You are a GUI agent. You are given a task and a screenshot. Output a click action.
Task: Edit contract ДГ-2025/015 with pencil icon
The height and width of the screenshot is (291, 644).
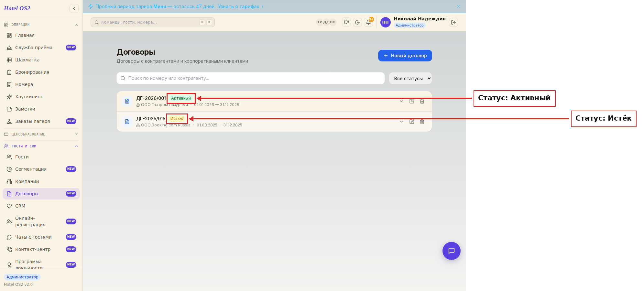[x=412, y=122]
